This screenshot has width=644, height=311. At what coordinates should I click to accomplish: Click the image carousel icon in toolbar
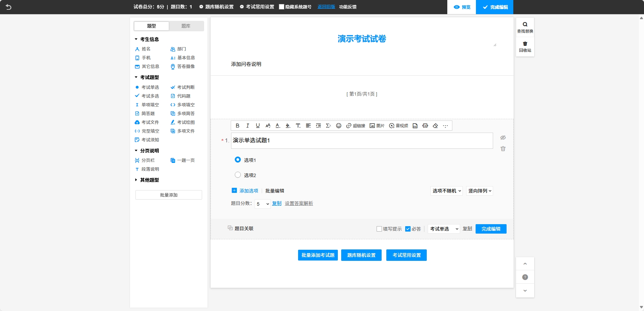[x=425, y=126]
